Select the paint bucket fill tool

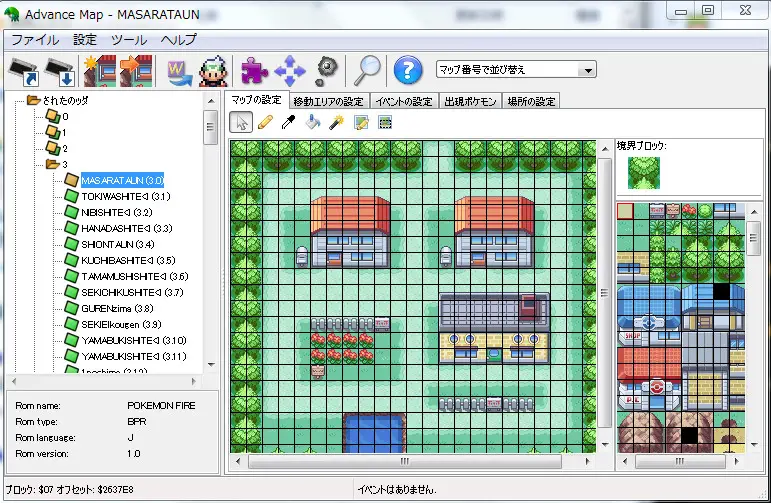(x=313, y=122)
